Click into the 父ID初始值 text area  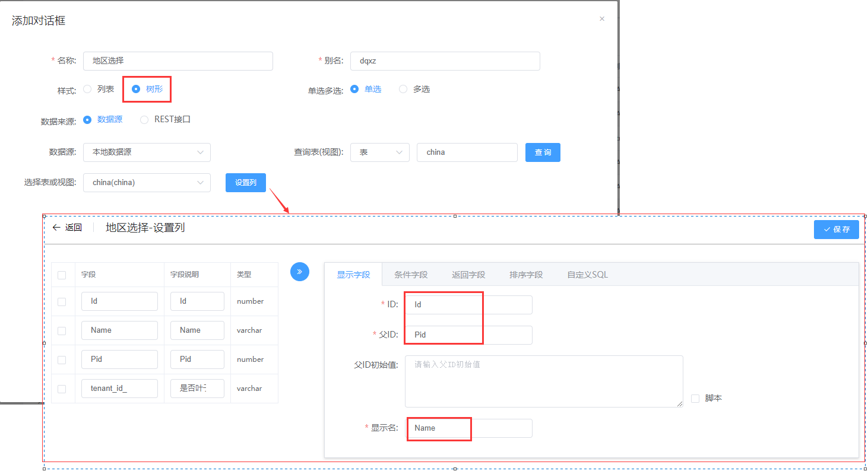point(543,381)
